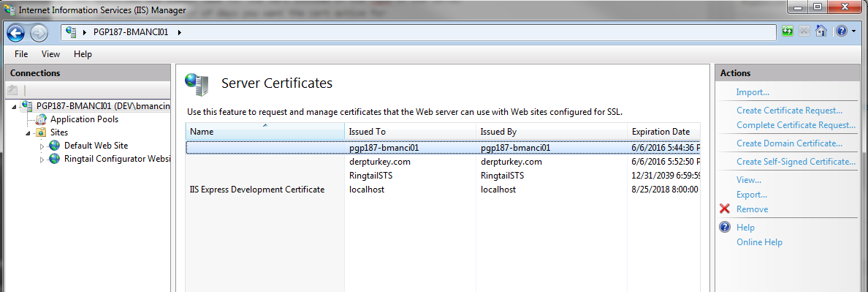Click the Sites folder icon
Image resolution: width=868 pixels, height=292 pixels.
click(41, 132)
